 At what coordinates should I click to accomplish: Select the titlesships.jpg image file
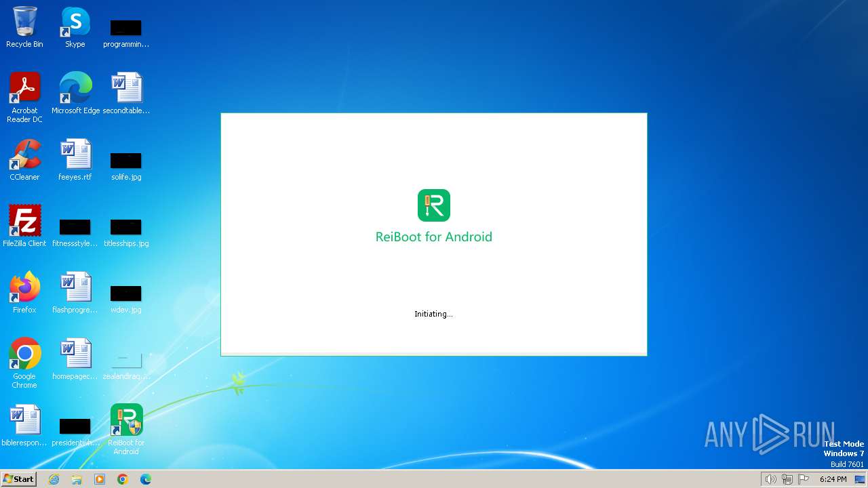(x=126, y=232)
